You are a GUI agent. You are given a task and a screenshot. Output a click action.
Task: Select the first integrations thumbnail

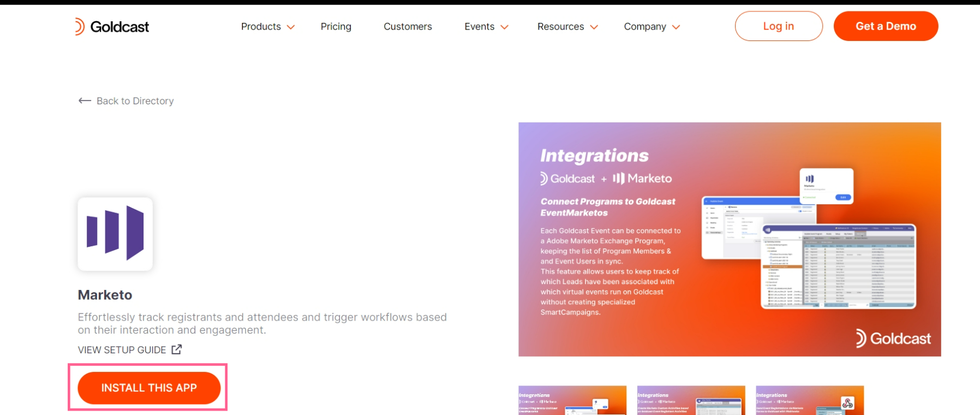[572, 400]
